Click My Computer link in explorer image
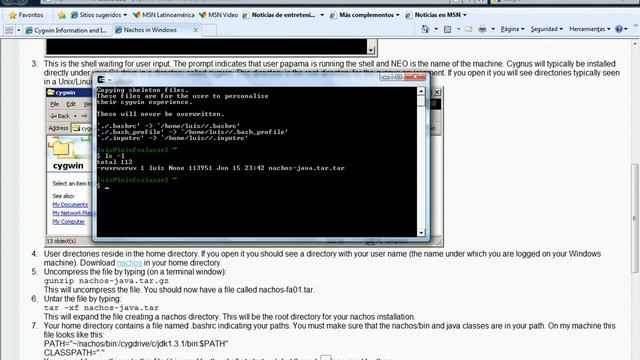 pos(69,222)
